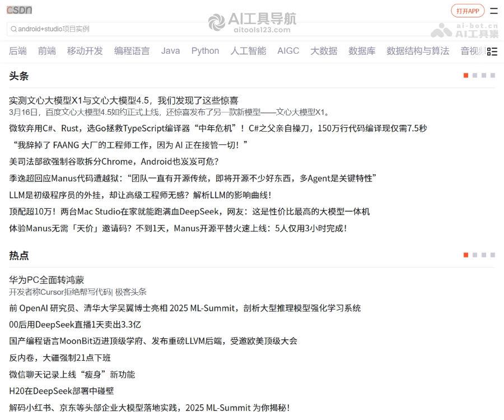Select the 后端 category tab
Screen dimensions: 504x420
click(18, 51)
